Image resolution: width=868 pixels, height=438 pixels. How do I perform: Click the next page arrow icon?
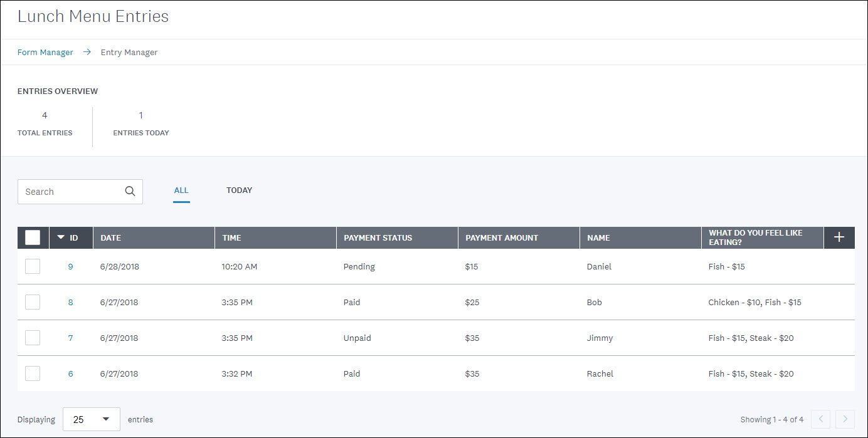(845, 419)
